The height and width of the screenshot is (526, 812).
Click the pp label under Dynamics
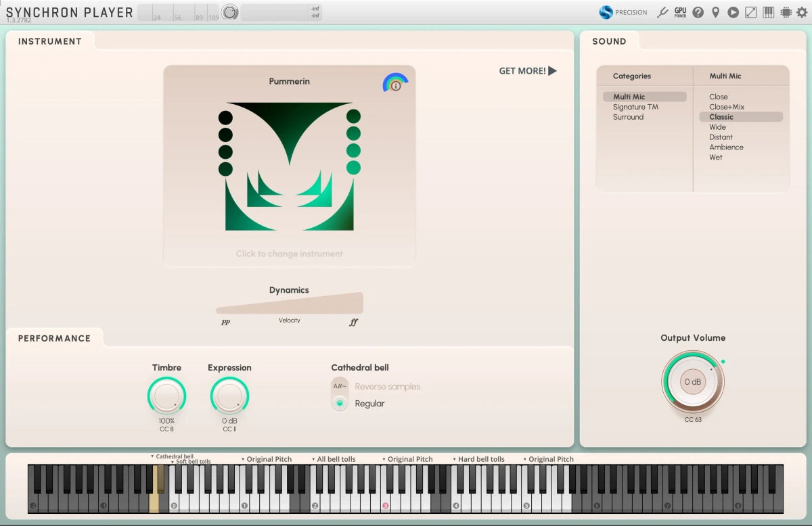click(225, 322)
